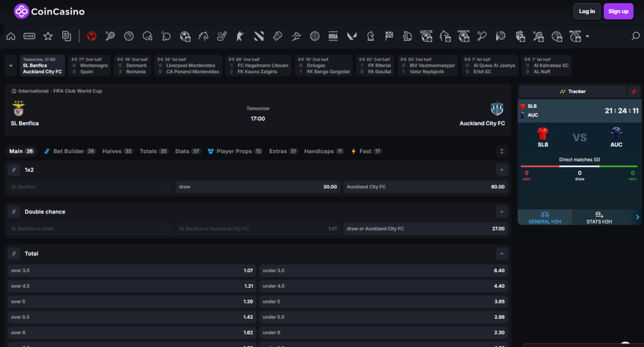Select the Greyhound racing icon
Screen dimensions: 644x347
click(x=296, y=36)
